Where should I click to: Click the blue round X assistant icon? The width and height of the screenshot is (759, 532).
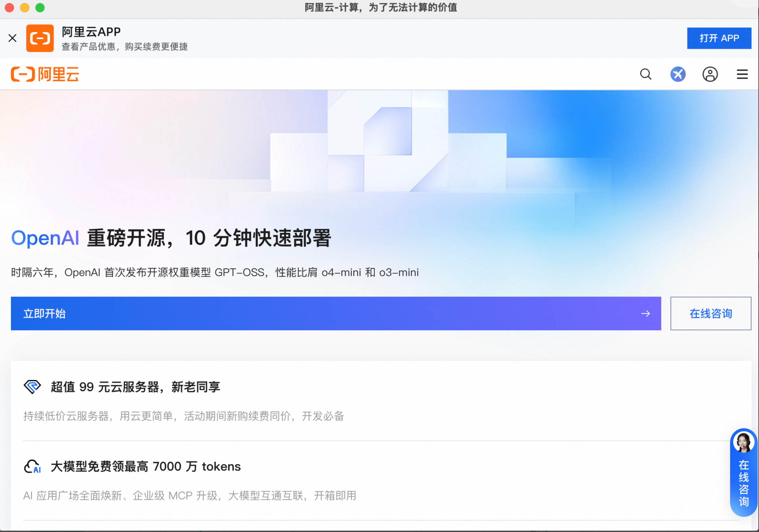678,74
